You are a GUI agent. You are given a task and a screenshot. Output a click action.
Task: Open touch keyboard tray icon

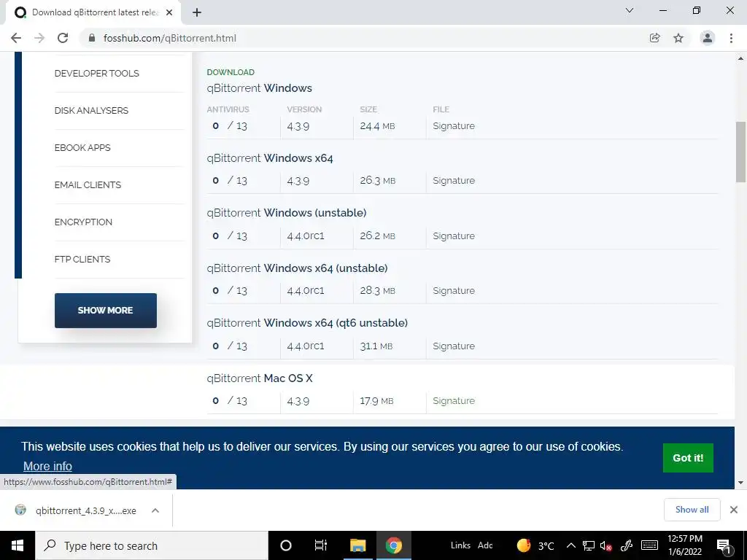(649, 545)
